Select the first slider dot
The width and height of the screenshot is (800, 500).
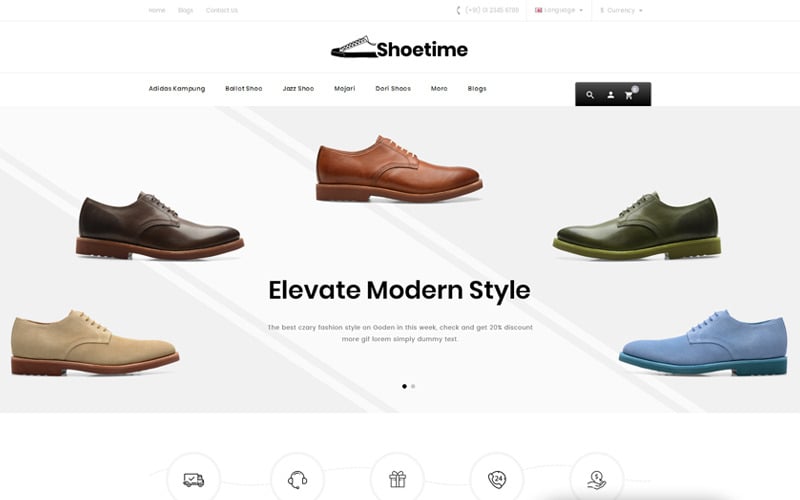405,386
